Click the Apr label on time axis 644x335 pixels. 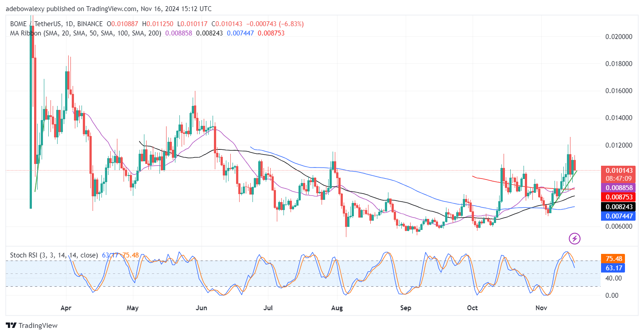pos(66,307)
